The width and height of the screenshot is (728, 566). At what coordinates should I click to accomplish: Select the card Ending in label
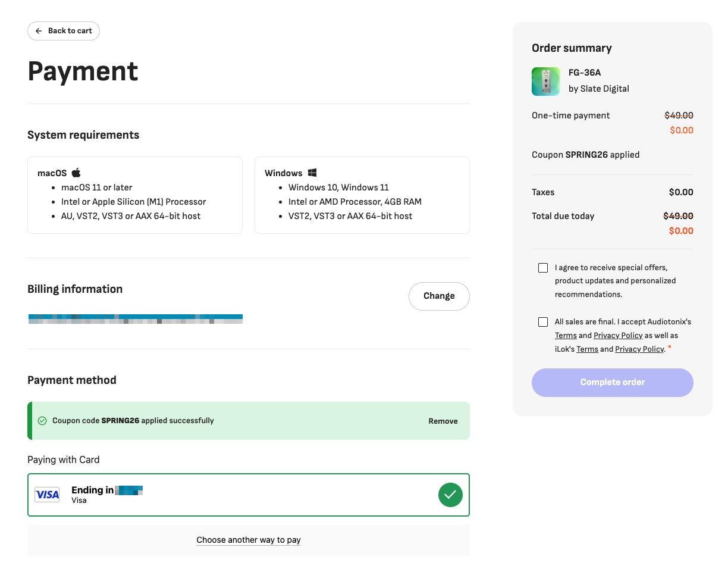(x=93, y=490)
